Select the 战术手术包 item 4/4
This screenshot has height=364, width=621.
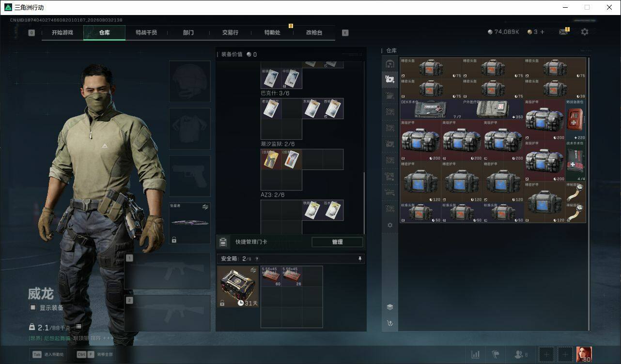pos(575,161)
